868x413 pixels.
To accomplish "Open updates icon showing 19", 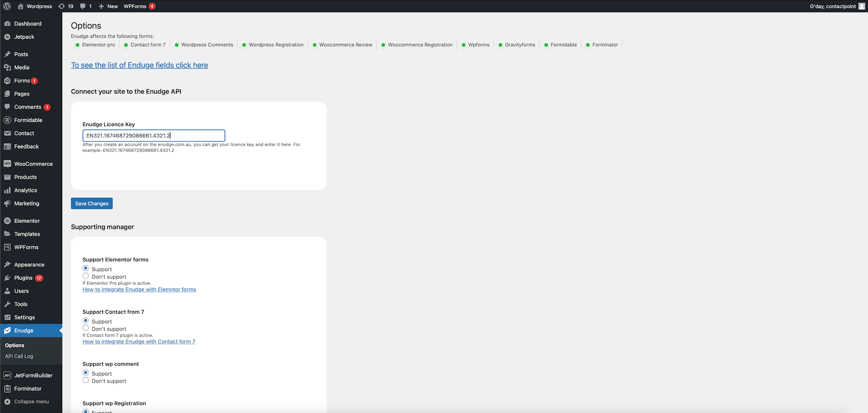I will click(61, 6).
